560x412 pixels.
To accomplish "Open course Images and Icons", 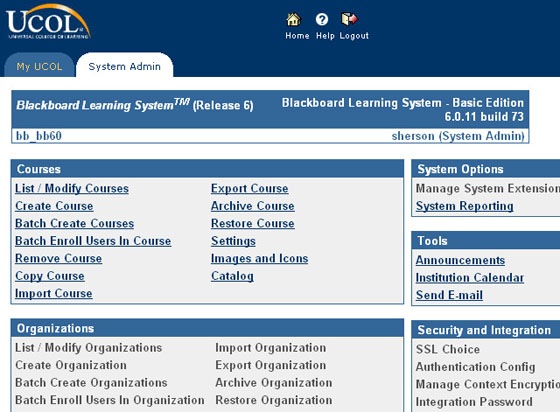I will pyautogui.click(x=260, y=258).
